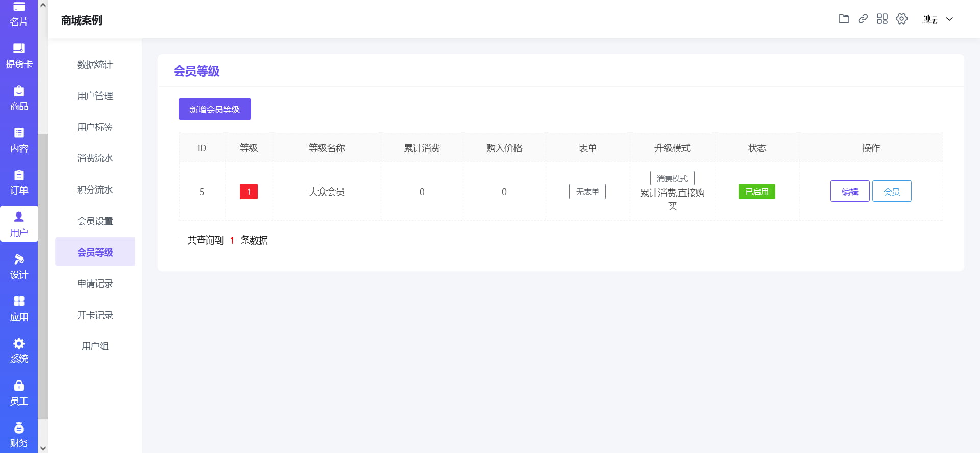Click the 消费模式 tag

[x=672, y=178]
